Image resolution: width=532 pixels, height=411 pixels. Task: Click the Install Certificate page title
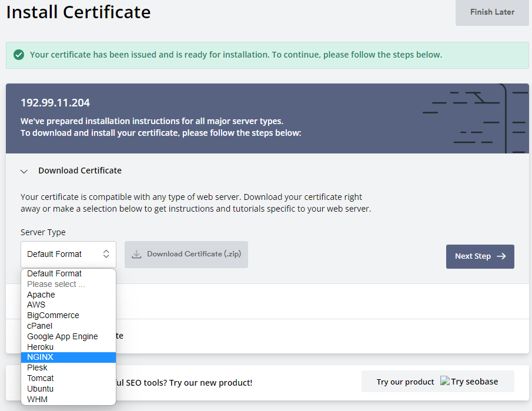coord(78,12)
